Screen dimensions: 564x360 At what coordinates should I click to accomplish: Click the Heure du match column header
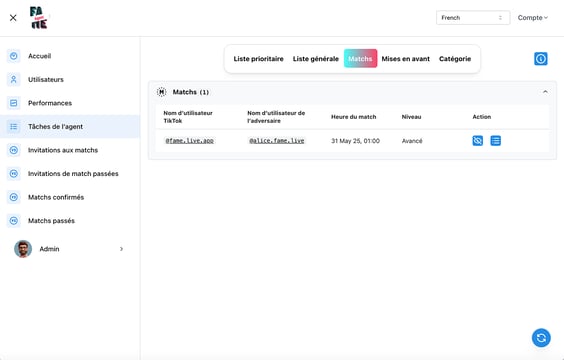point(354,117)
